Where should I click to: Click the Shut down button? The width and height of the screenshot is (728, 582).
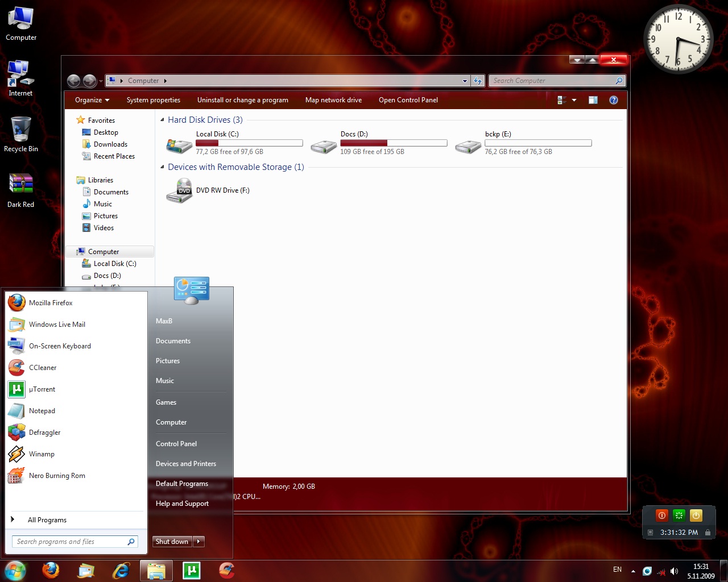click(172, 542)
